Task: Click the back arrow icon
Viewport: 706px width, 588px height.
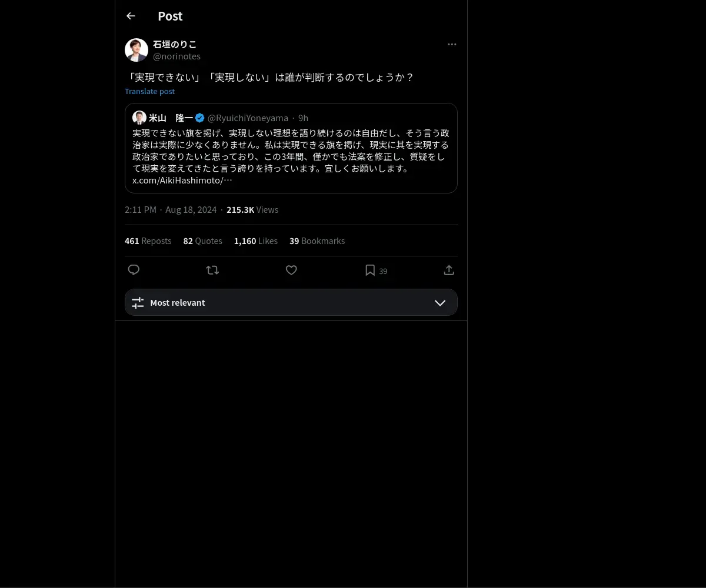Action: (x=131, y=16)
